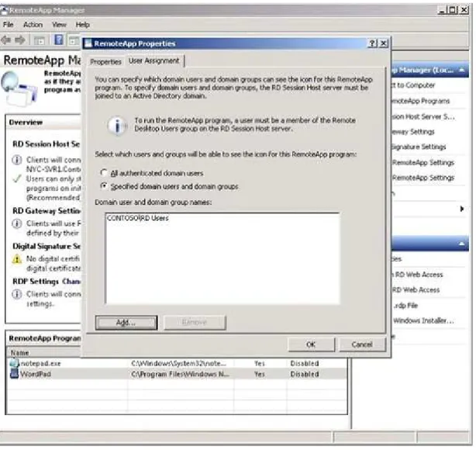476x450 pixels.
Task: Click the Back arrow toolbar icon
Action: coord(6,40)
